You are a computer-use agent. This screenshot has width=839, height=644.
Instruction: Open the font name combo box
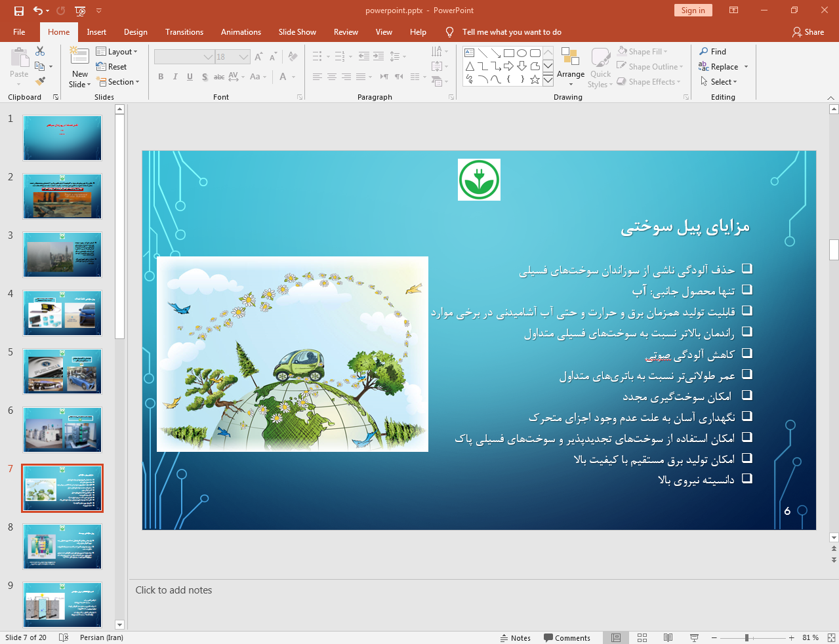tap(184, 57)
